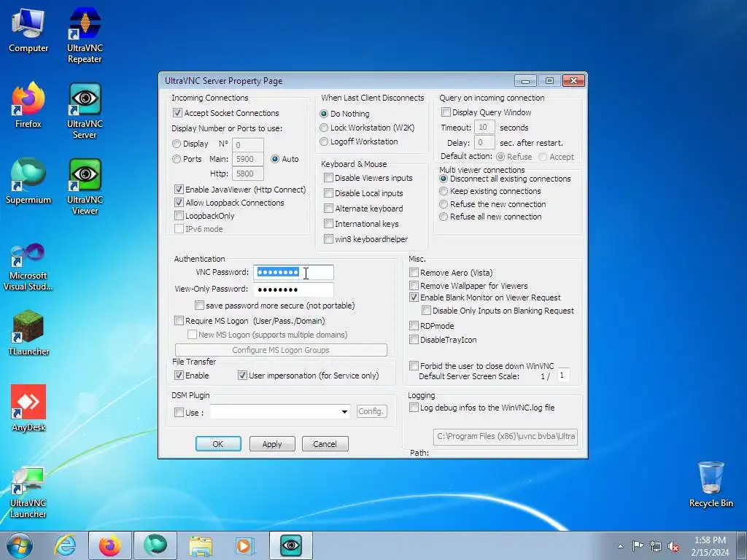Check win8 keyboardhelper option
Image resolution: width=747 pixels, height=560 pixels.
pos(328,238)
